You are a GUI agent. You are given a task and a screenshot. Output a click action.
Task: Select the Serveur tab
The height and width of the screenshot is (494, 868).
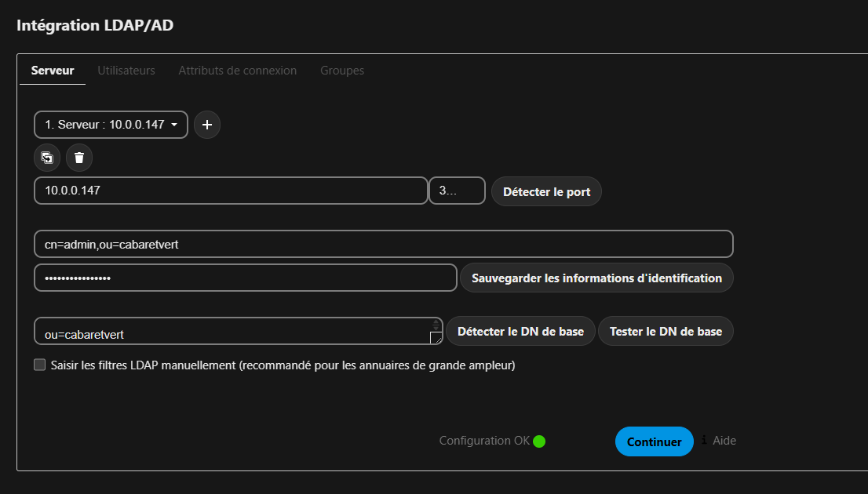[53, 71]
